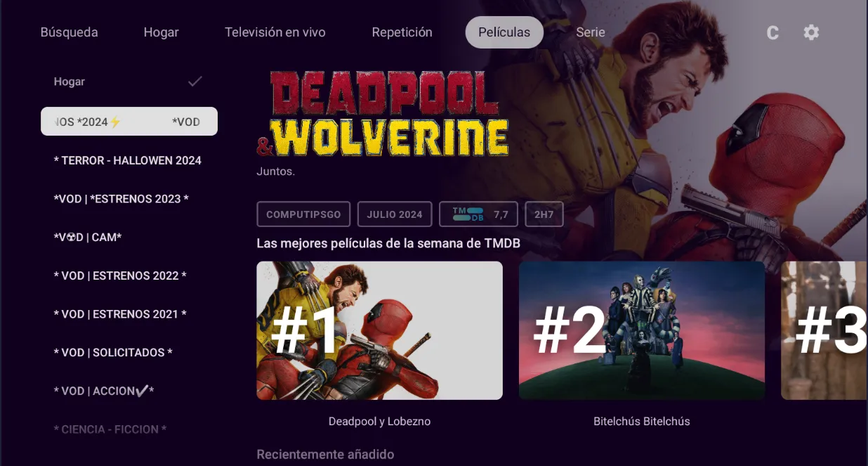Click the C profile icon
The image size is (868, 466).
772,33
